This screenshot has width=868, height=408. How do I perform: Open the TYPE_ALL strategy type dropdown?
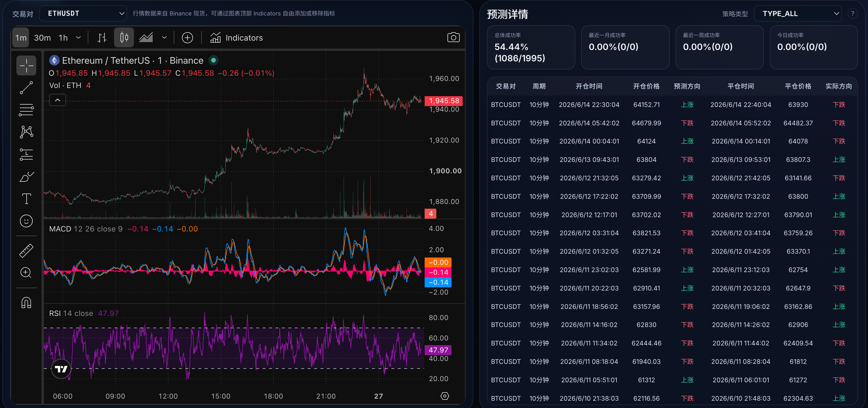[797, 13]
